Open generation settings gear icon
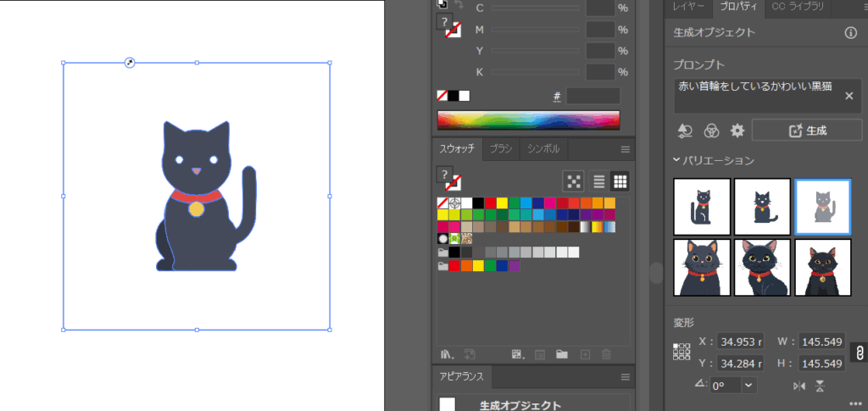Image resolution: width=868 pixels, height=411 pixels. (737, 131)
